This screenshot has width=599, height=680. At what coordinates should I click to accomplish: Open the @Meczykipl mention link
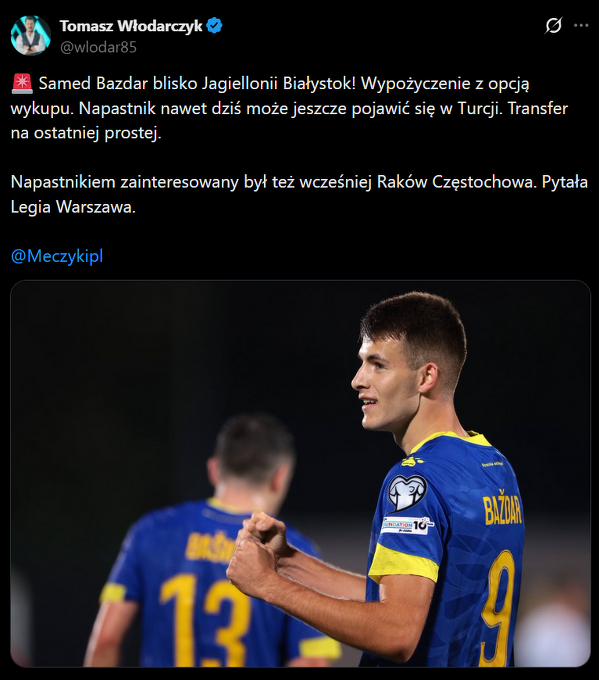pyautogui.click(x=57, y=256)
